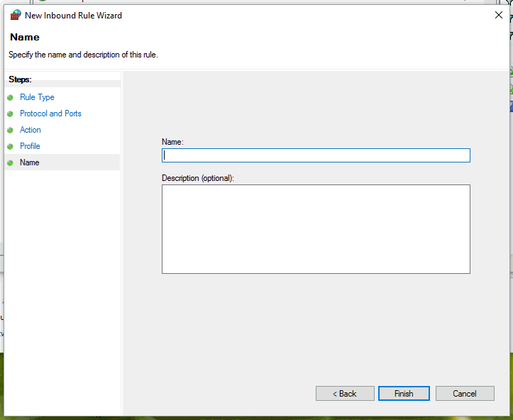
Task: Click the Steps: sidebar header
Action: click(x=20, y=79)
